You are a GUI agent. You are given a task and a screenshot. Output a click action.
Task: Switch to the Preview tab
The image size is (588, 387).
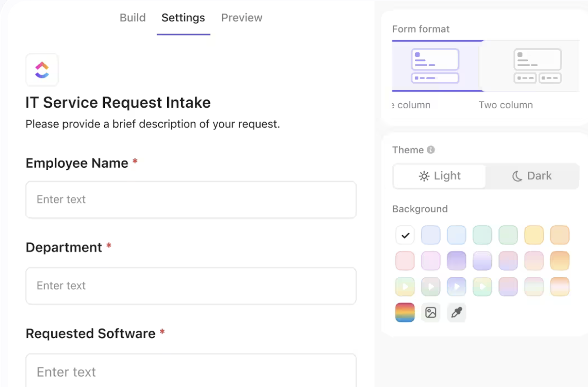coord(242,18)
